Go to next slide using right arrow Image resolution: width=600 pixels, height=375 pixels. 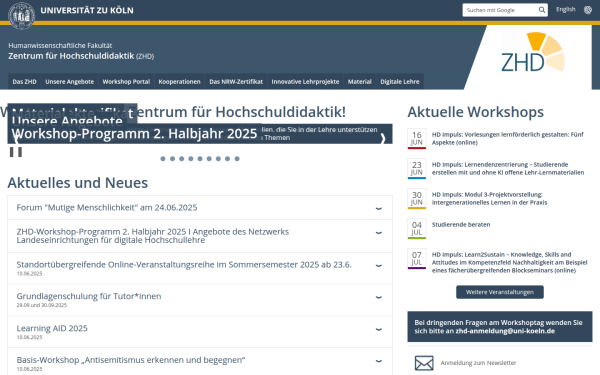(383, 139)
